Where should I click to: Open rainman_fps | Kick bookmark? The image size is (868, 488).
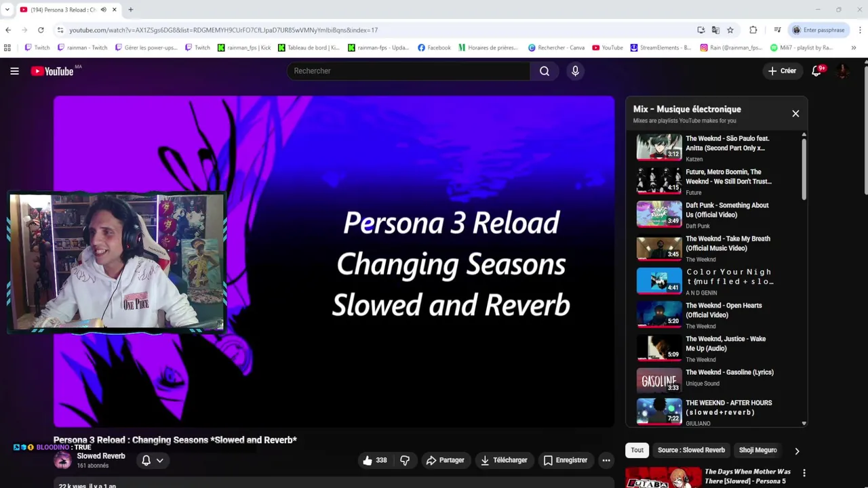244,47
